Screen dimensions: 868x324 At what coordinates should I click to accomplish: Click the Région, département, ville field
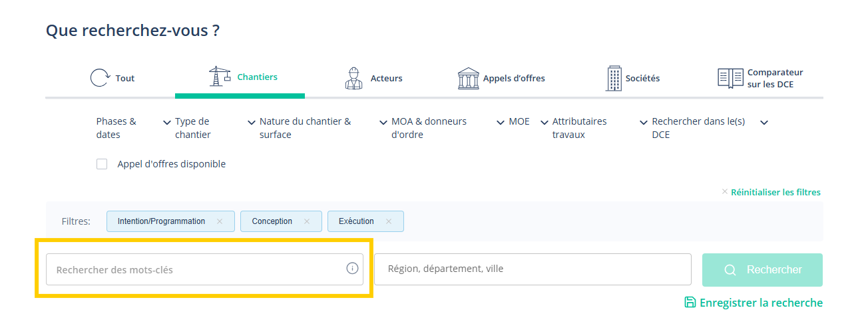click(x=533, y=269)
